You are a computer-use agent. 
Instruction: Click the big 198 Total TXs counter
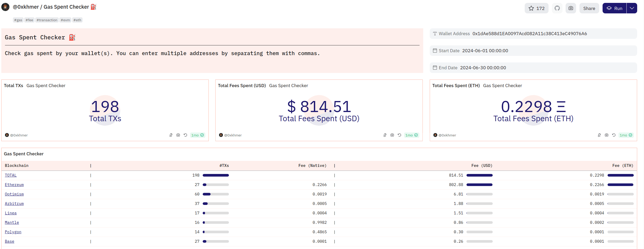click(105, 107)
